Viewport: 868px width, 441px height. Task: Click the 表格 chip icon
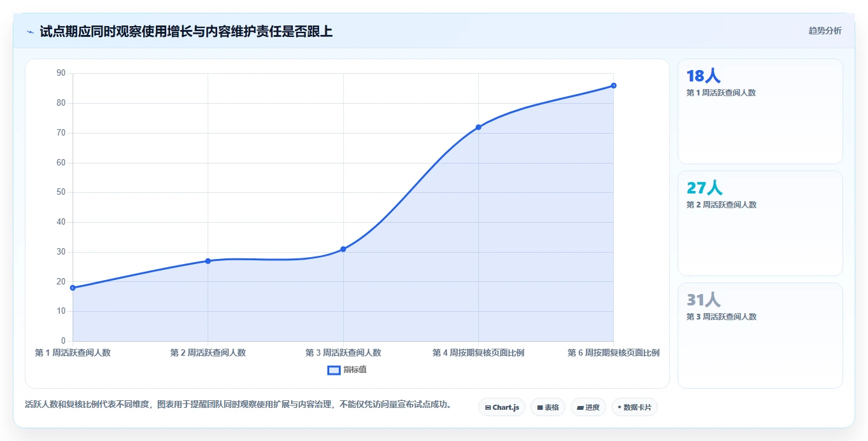click(539, 407)
